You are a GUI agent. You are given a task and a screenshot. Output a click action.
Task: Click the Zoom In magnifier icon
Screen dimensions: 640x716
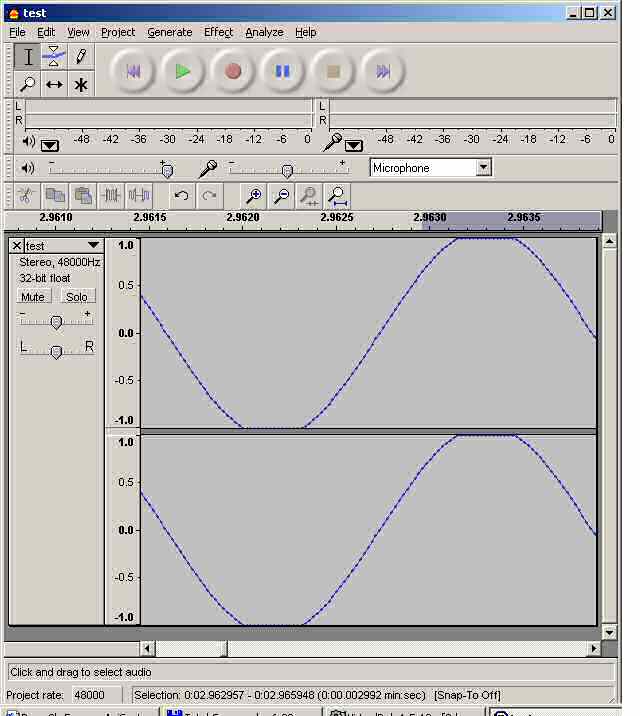254,196
